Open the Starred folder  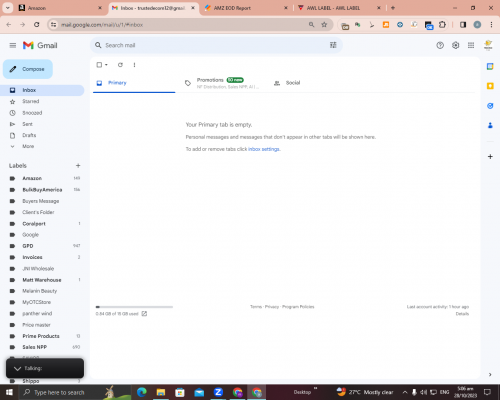coord(42,101)
